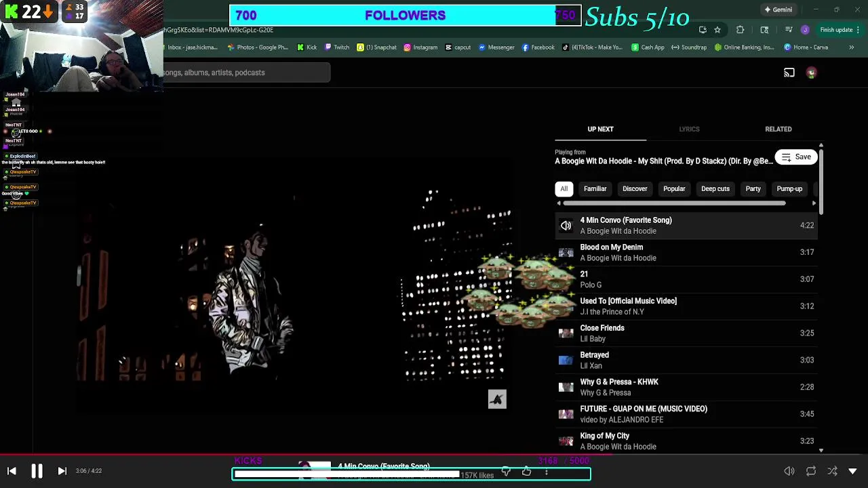This screenshot has height=488, width=868.
Task: Like the current song with thumbs up
Action: (x=526, y=471)
